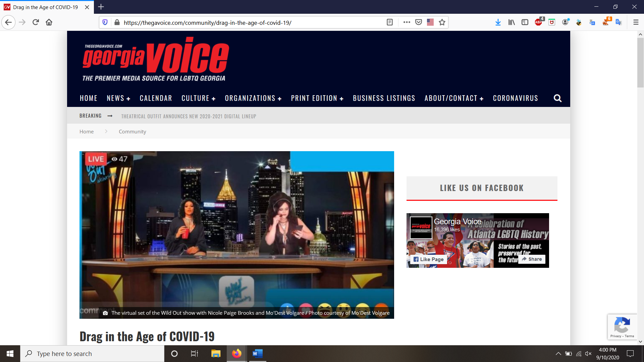Screen dimensions: 644x362
Task: Open the Coronavirus nav item
Action: tap(515, 98)
